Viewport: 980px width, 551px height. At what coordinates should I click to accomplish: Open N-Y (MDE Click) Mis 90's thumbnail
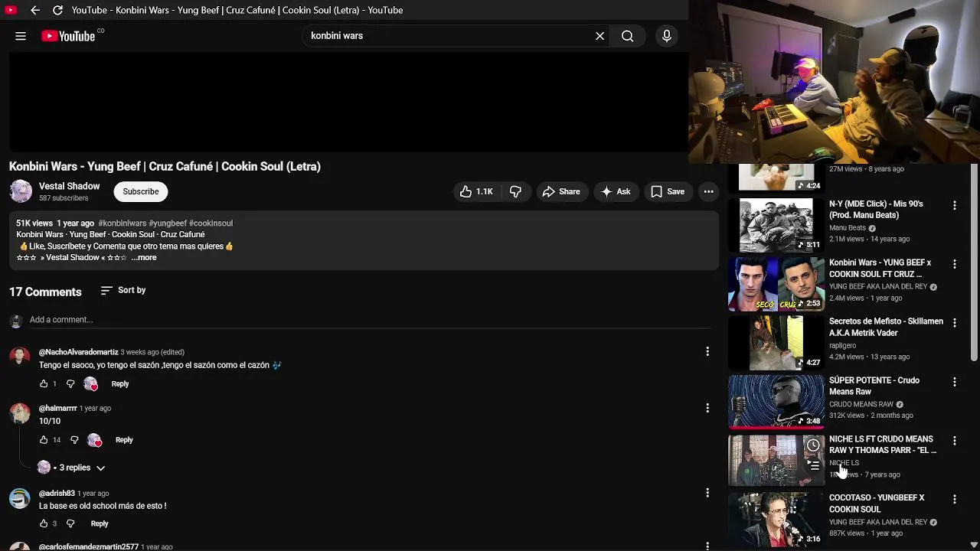pyautogui.click(x=776, y=225)
